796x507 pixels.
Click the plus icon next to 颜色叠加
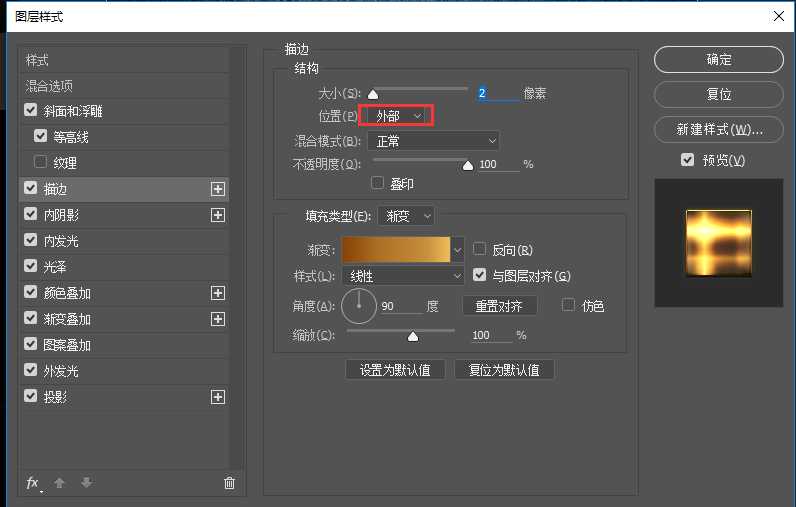click(x=218, y=293)
